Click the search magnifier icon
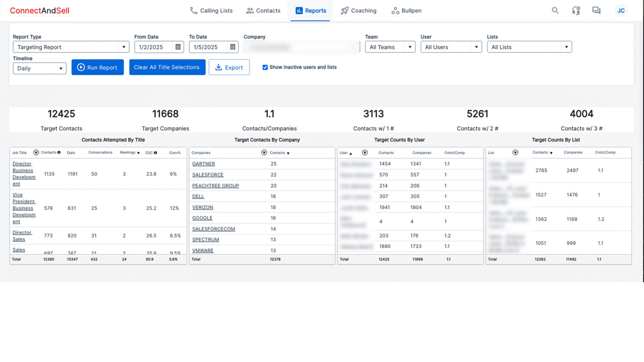 555,10
